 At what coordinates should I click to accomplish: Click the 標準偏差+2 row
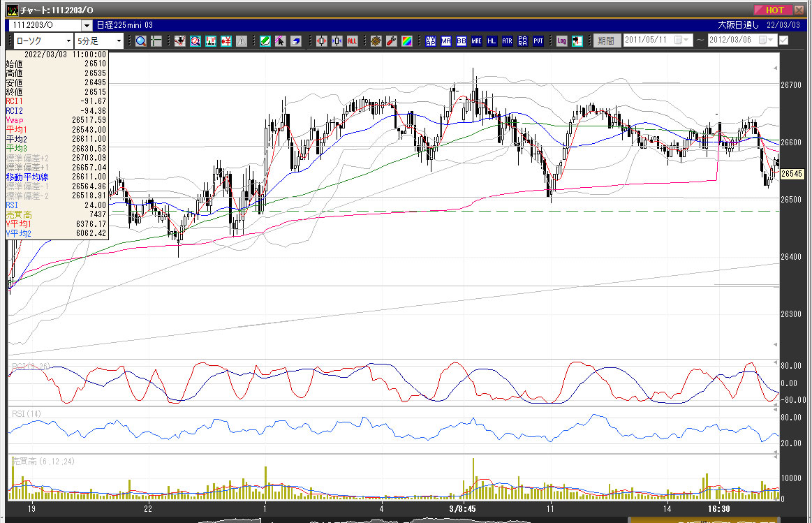pos(56,158)
